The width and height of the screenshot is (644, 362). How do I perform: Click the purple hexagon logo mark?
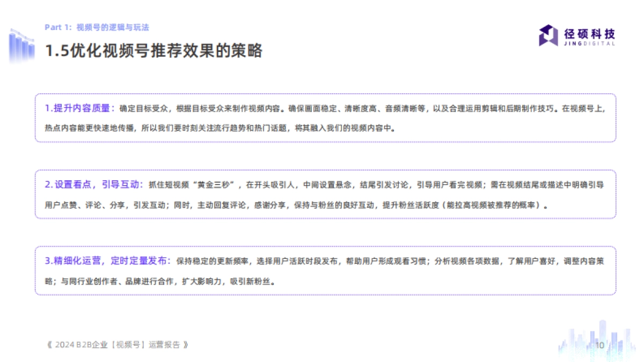(547, 36)
